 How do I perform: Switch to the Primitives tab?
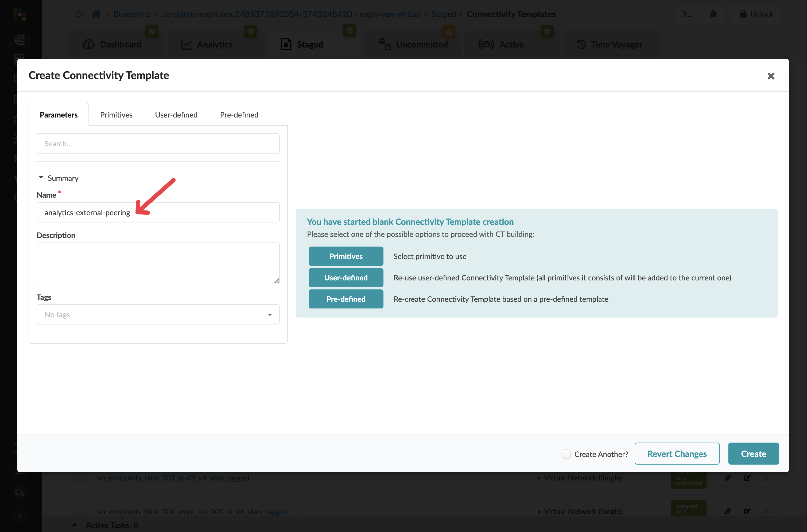pos(116,115)
